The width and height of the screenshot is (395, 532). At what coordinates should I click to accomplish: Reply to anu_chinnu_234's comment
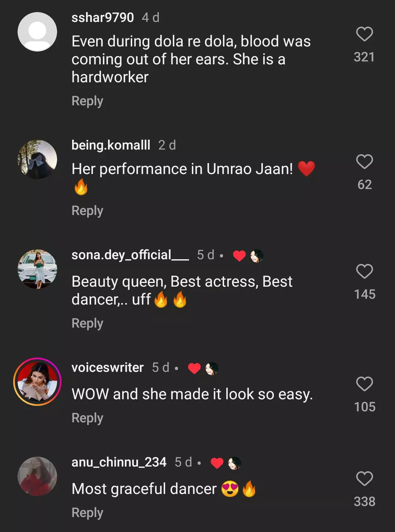pos(87,513)
